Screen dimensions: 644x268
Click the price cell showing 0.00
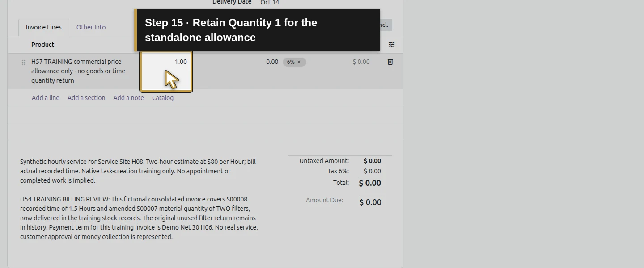(x=272, y=62)
